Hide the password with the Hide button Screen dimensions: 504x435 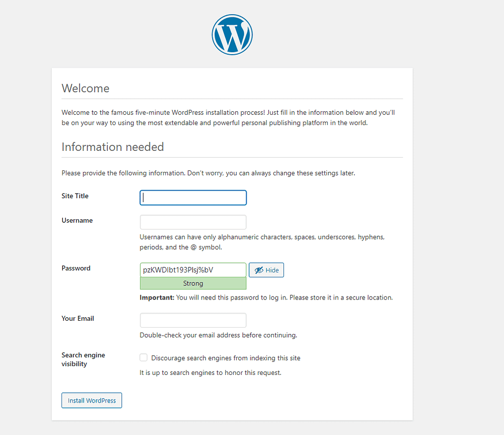[x=266, y=270]
